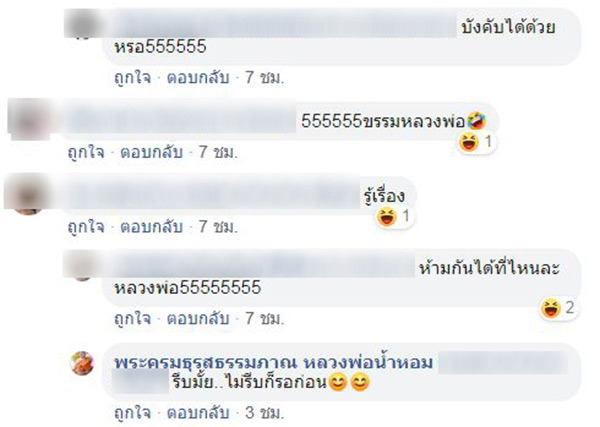Reply to the 'รู้เรื่อง' comment
The height and width of the screenshot is (427, 600).
(152, 227)
